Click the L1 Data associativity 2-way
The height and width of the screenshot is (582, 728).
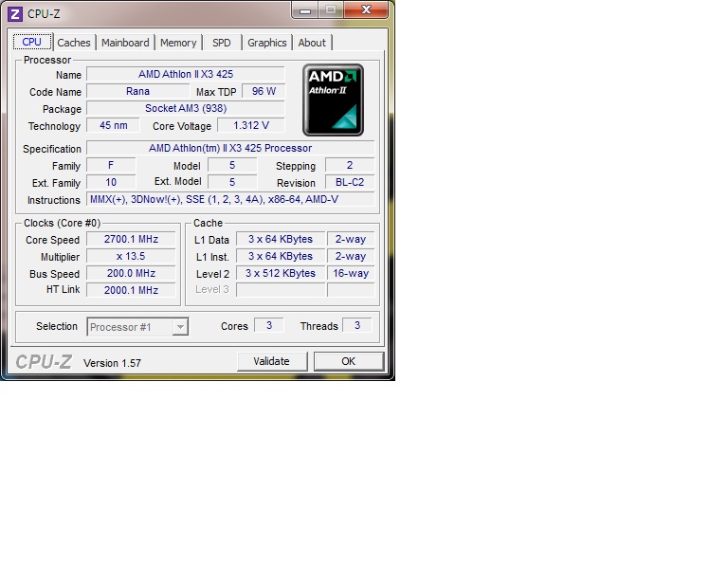351,240
